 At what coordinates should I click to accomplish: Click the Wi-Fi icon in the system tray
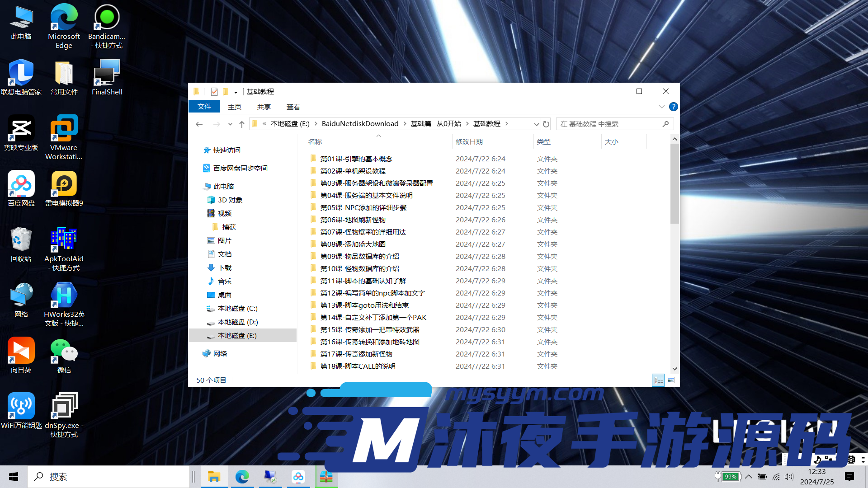click(776, 476)
